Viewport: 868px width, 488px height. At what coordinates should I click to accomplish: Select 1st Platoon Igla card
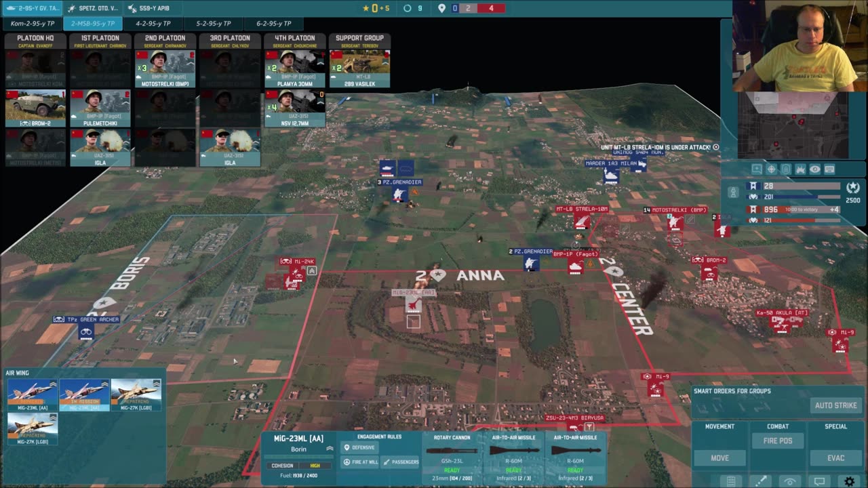[x=100, y=148]
